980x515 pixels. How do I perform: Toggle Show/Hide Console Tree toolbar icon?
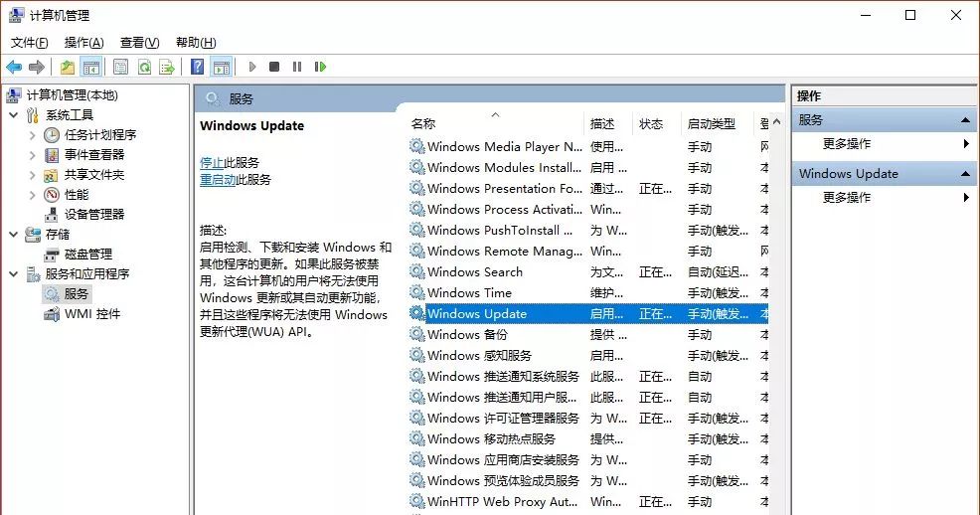pos(91,67)
